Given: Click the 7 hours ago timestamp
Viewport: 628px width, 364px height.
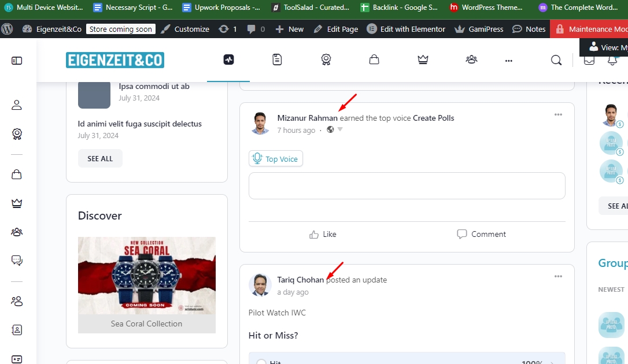Looking at the screenshot, I should [296, 131].
